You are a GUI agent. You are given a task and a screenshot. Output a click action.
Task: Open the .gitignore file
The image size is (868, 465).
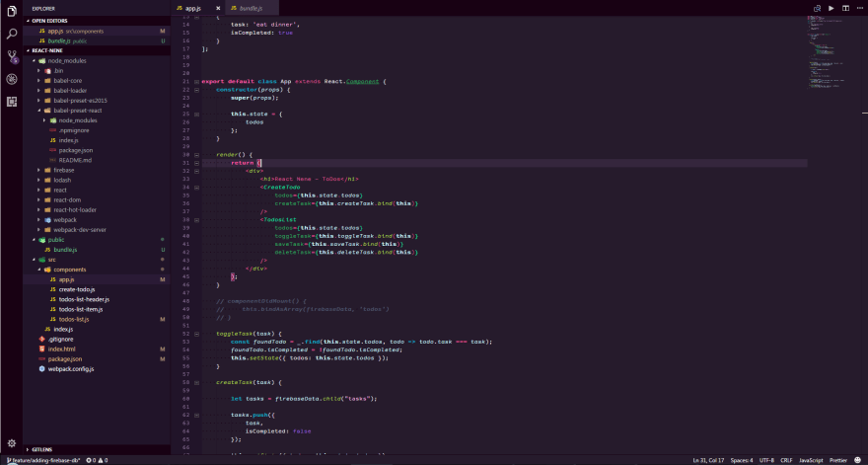coord(97,340)
